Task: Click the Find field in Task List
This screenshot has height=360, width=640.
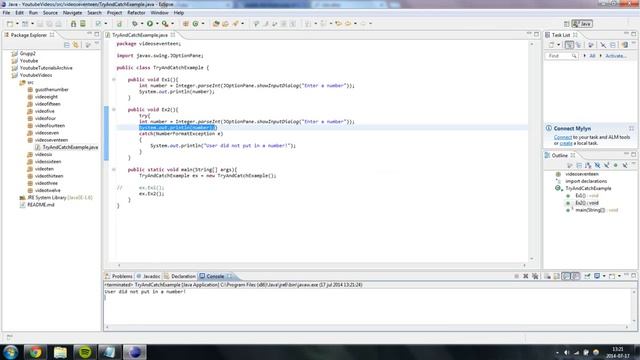Action: (562, 56)
